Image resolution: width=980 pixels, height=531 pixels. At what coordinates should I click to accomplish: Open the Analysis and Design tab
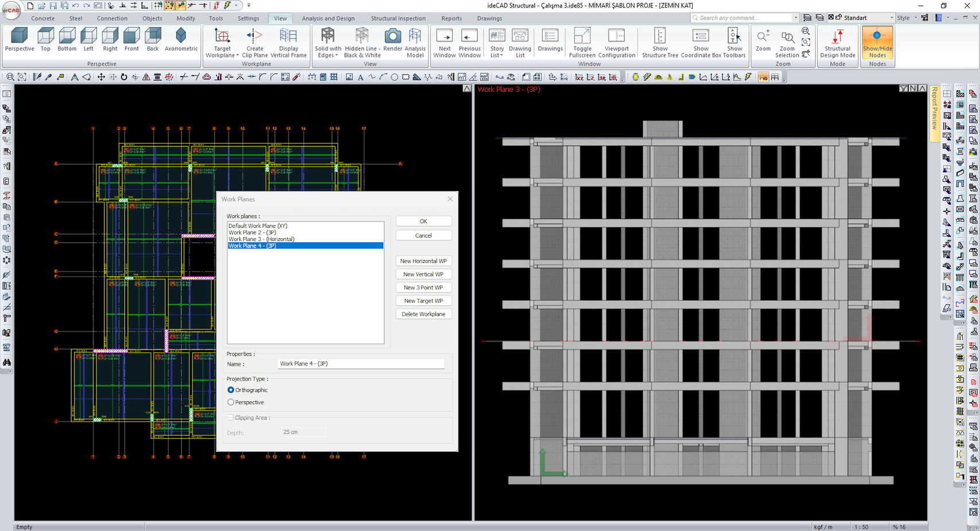tap(328, 18)
